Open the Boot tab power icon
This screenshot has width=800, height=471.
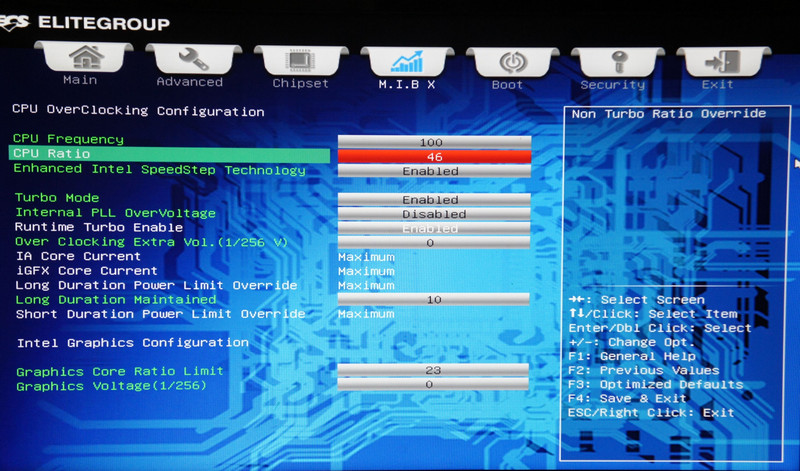(512, 62)
